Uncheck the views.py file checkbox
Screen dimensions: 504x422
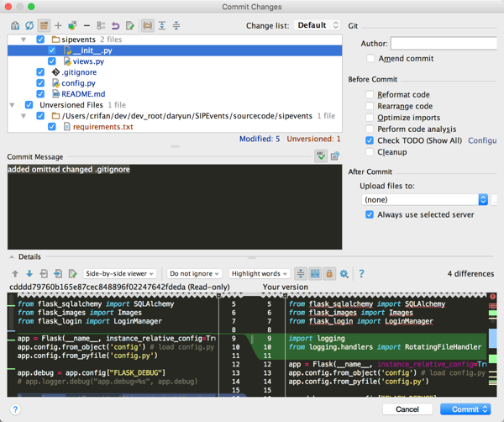click(x=52, y=61)
